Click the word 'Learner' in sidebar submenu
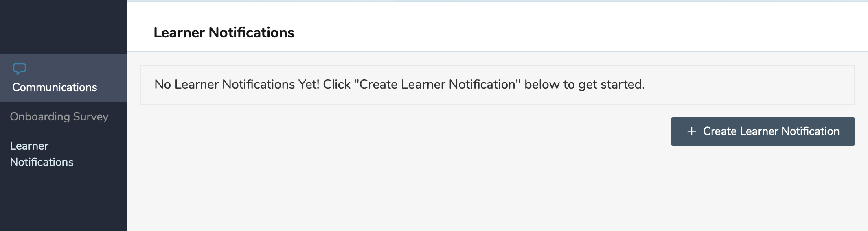 (29, 146)
